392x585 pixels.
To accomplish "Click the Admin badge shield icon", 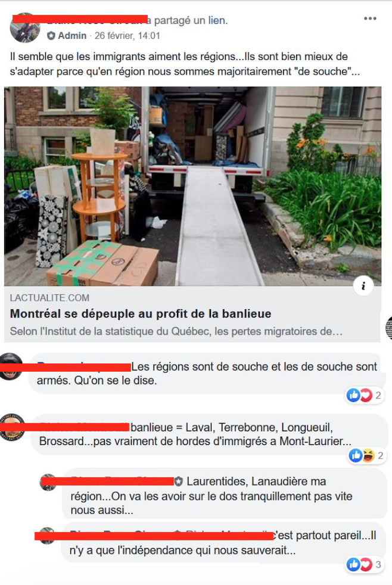I will point(51,36).
